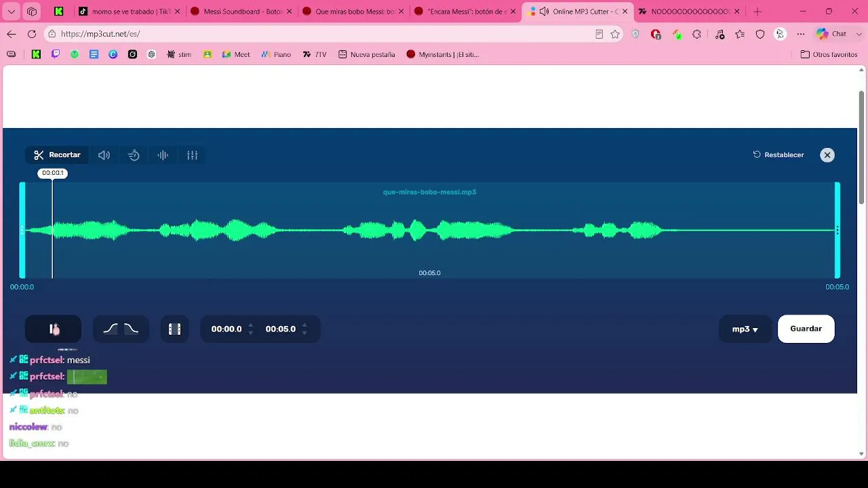Image resolution: width=868 pixels, height=488 pixels.
Task: Open the Meet bookmark
Action: (236, 54)
